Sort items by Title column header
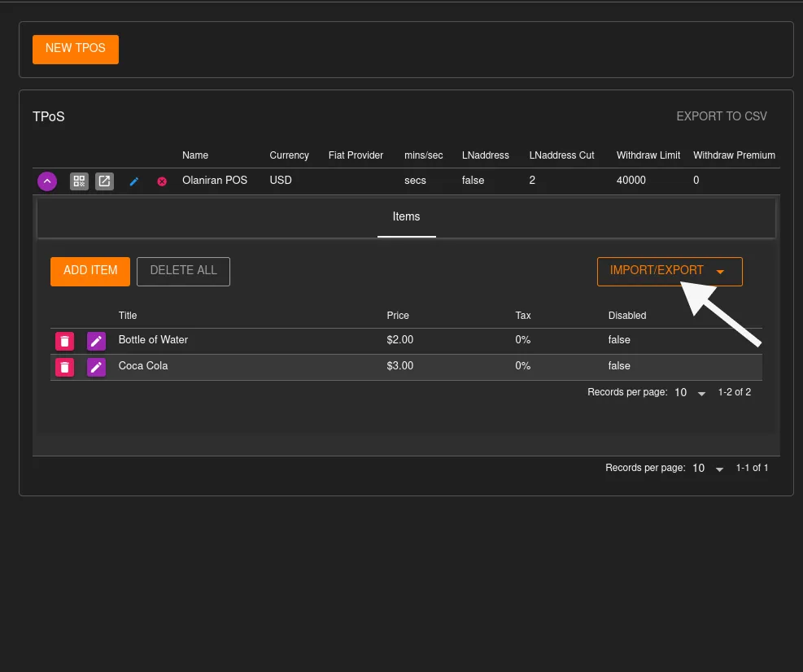803x672 pixels. [x=128, y=316]
